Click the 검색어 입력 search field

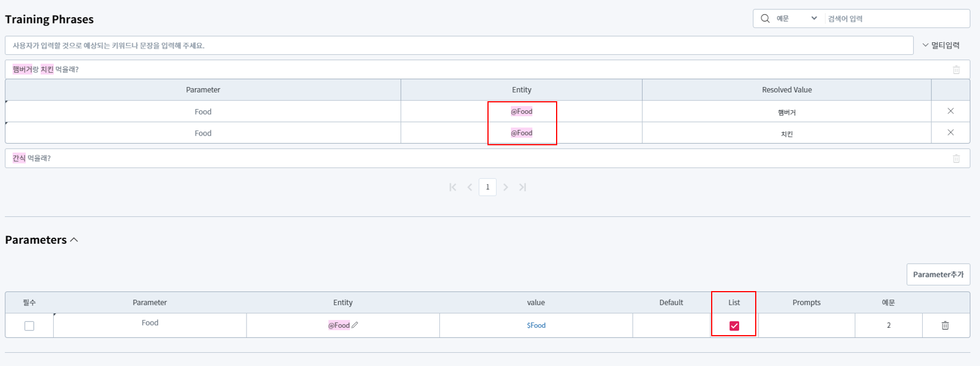click(x=895, y=18)
